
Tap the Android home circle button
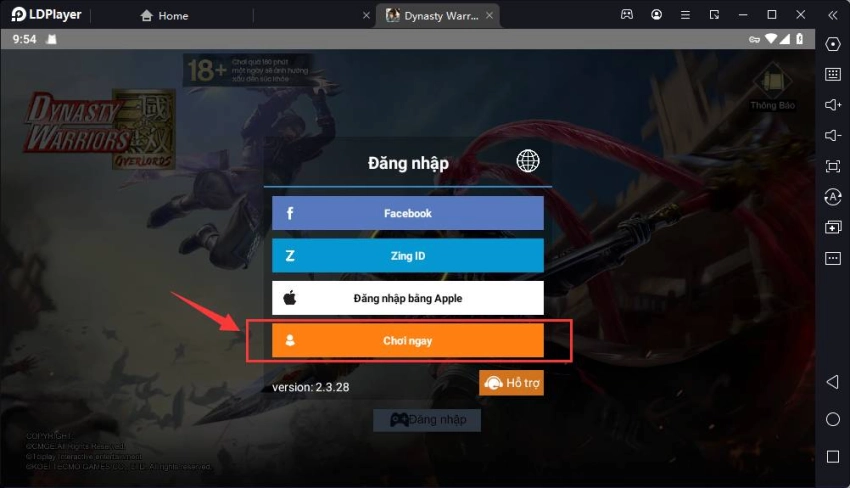coord(833,419)
